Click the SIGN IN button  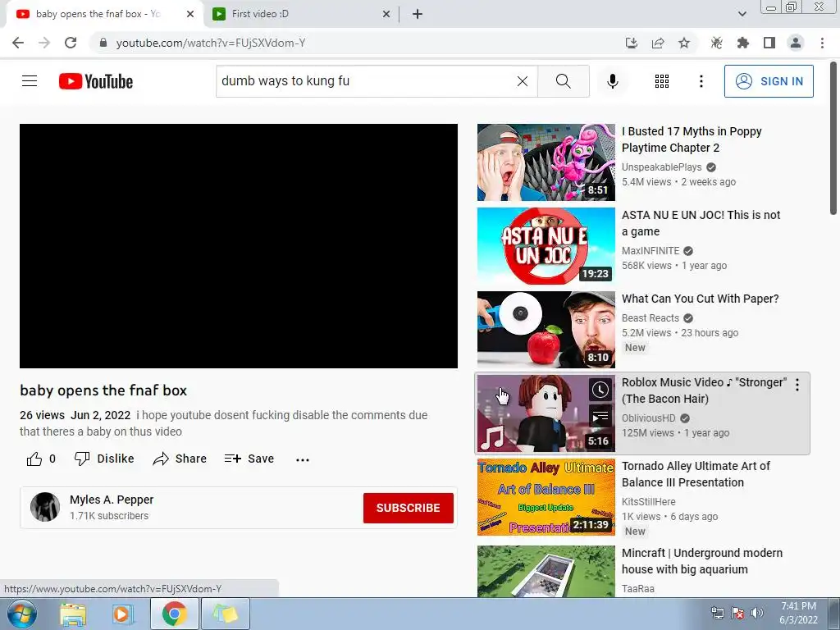click(769, 81)
